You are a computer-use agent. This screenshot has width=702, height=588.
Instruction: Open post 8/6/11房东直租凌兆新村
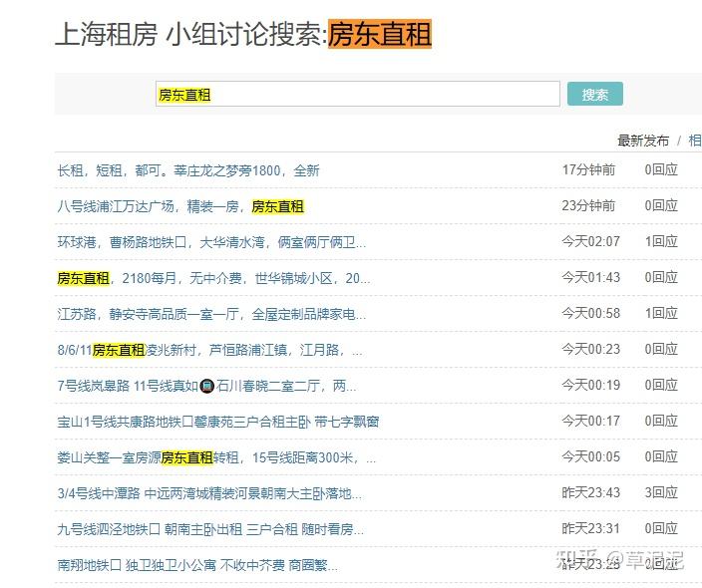tap(210, 350)
